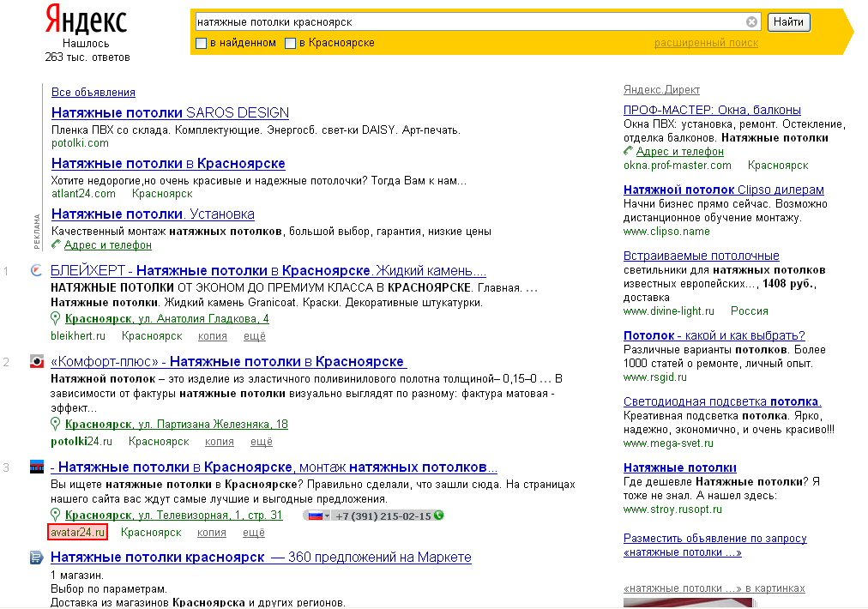Expand "ещё" under the potolki24.ru result

click(x=261, y=442)
